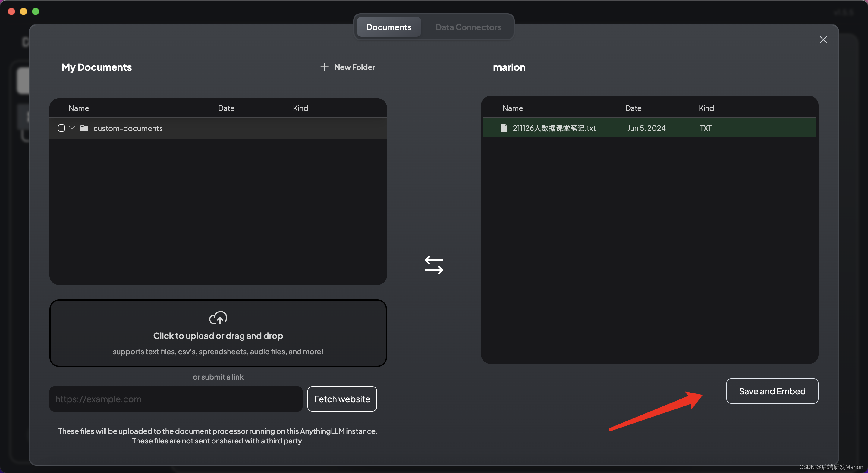
Task: Click the Fetch website button
Action: 342,399
